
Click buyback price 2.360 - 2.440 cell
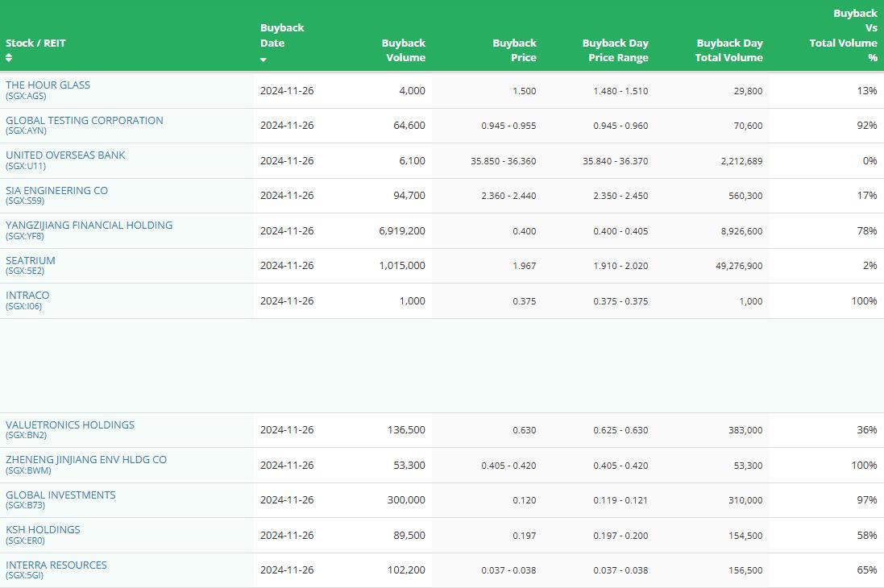point(508,196)
